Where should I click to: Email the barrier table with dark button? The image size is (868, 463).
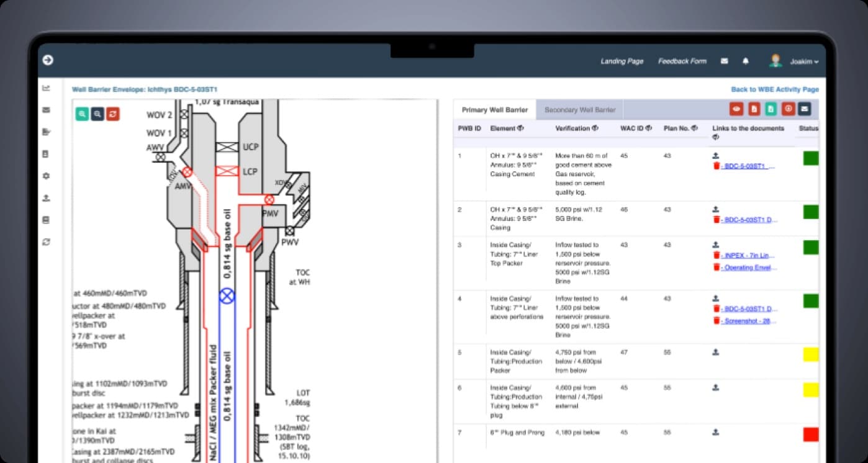pos(805,109)
